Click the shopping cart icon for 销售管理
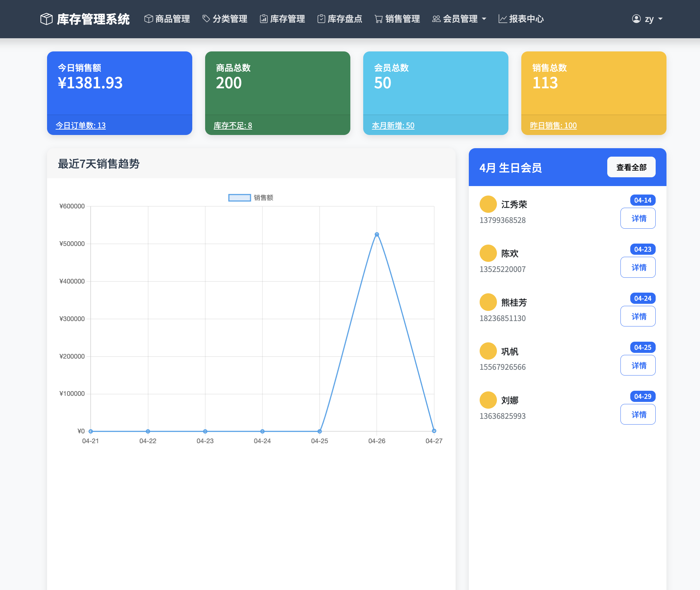Screen dimensions: 700x590 coord(378,19)
